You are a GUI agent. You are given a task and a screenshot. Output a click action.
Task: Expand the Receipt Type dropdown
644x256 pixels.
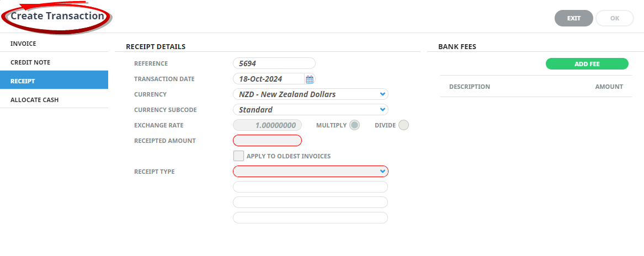click(x=311, y=172)
